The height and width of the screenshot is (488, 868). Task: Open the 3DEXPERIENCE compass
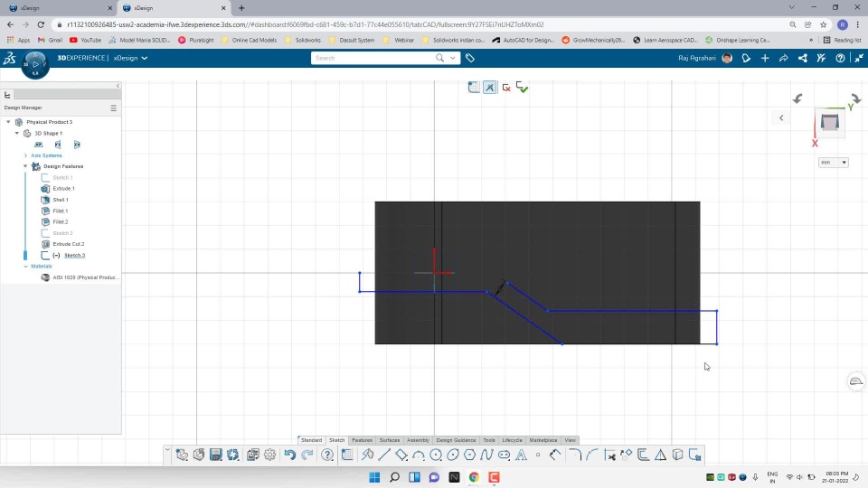tap(35, 64)
